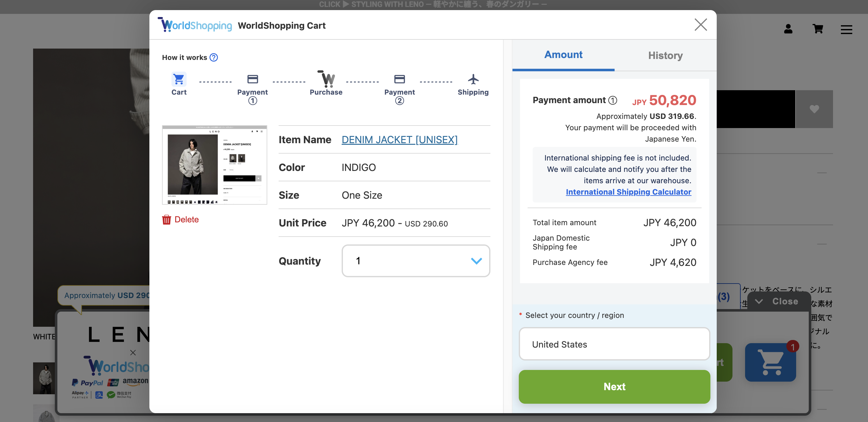Click the Total item amount JPY 46,200
This screenshot has height=422, width=868.
click(669, 222)
